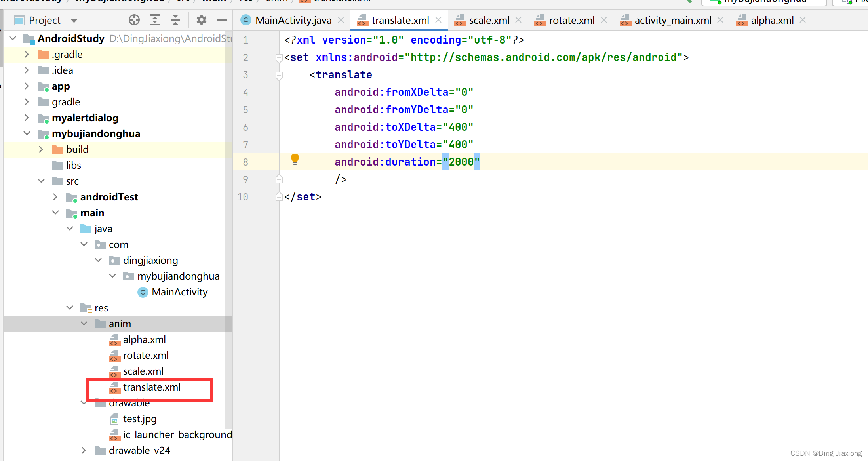
Task: Switch to MainActivity.java tab
Action: tap(293, 20)
